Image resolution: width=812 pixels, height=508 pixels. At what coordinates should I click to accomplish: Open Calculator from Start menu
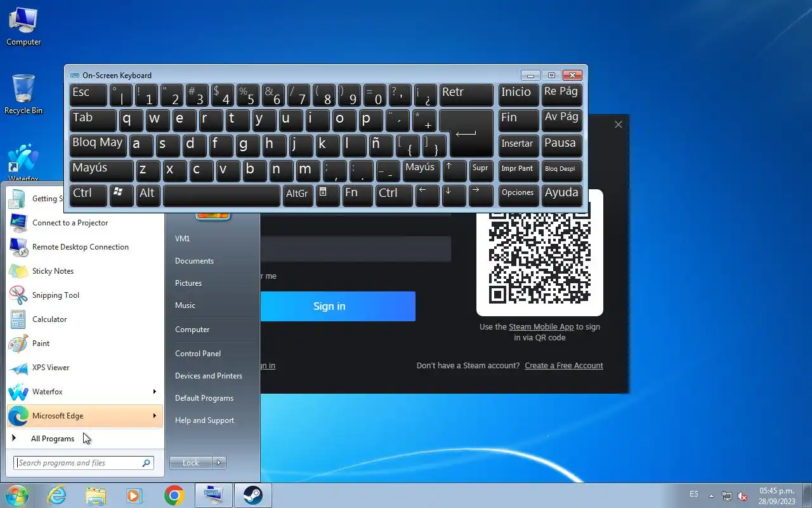[85, 319]
